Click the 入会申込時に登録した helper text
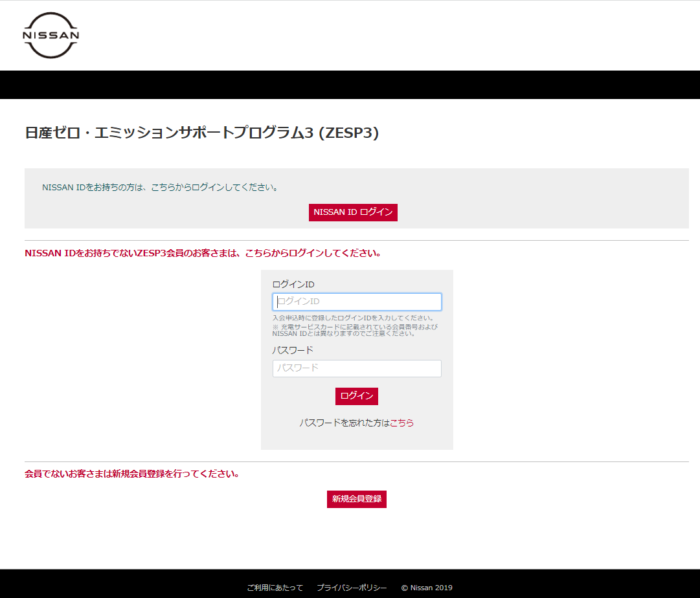The width and height of the screenshot is (700, 598). point(353,318)
